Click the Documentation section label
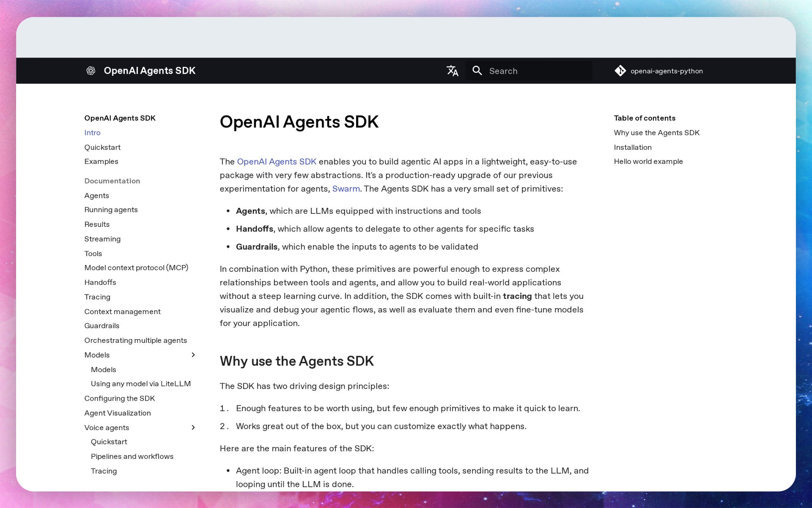Viewport: 812px width, 508px height. coord(112,181)
